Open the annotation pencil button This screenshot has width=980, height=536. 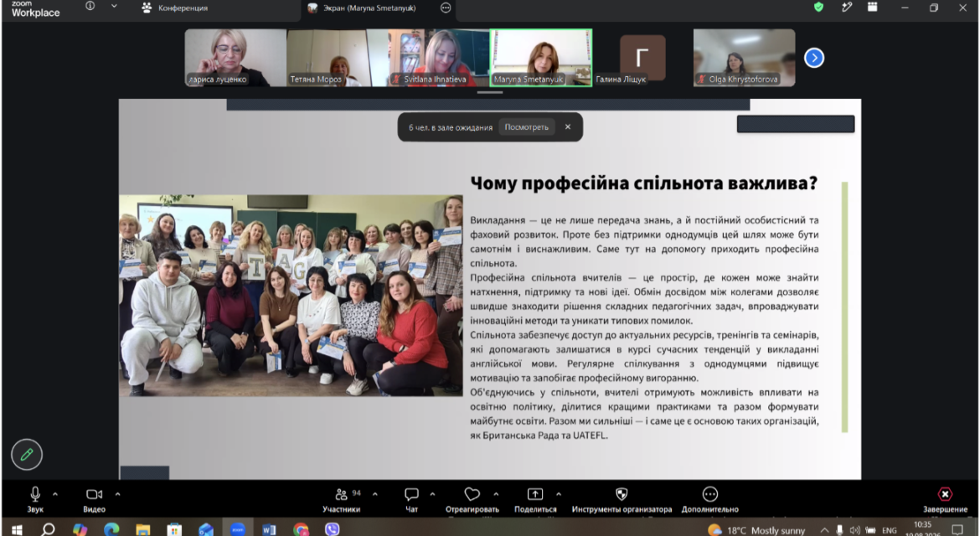(x=27, y=454)
